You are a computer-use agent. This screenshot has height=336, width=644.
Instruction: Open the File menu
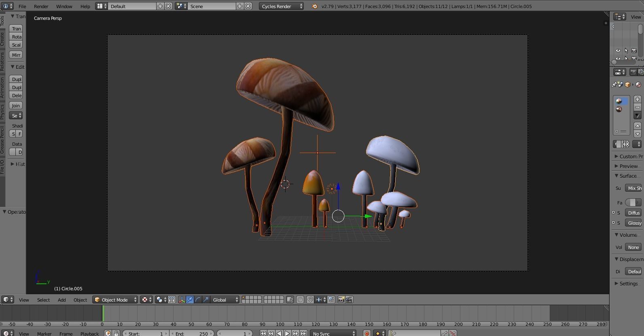(22, 6)
